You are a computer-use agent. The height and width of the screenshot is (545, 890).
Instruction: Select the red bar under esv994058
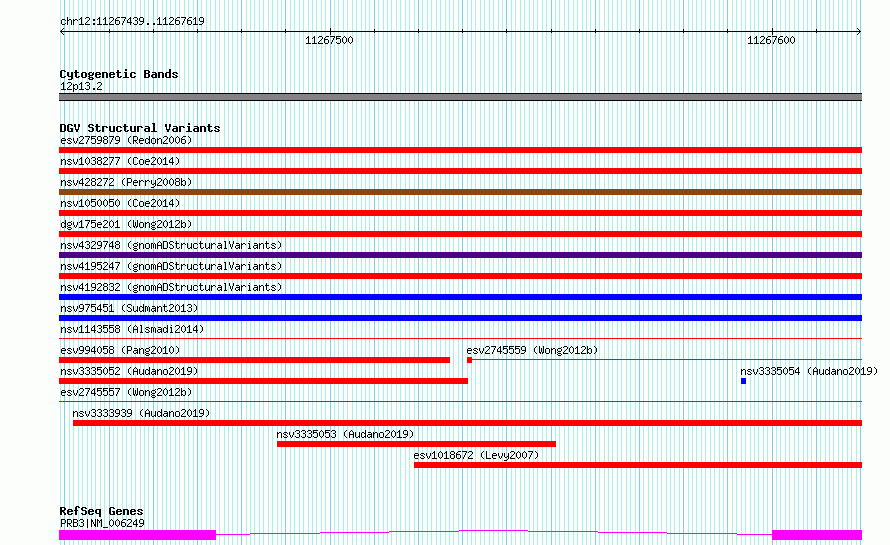click(254, 360)
